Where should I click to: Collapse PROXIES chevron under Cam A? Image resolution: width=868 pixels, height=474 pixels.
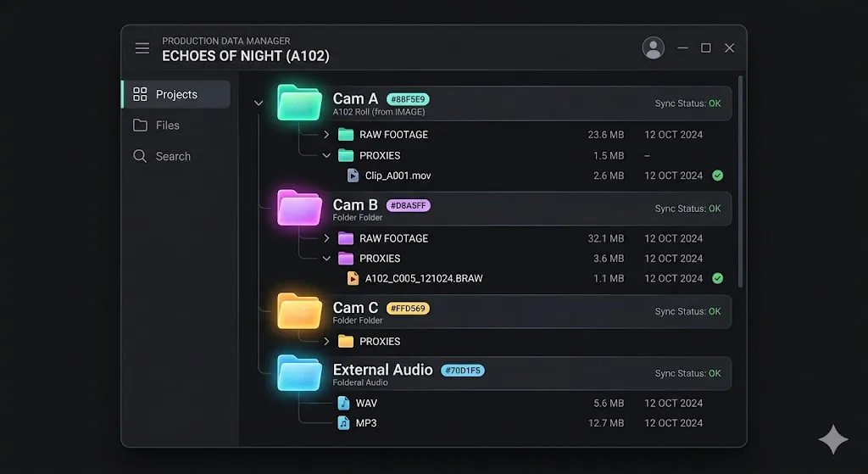tap(326, 156)
